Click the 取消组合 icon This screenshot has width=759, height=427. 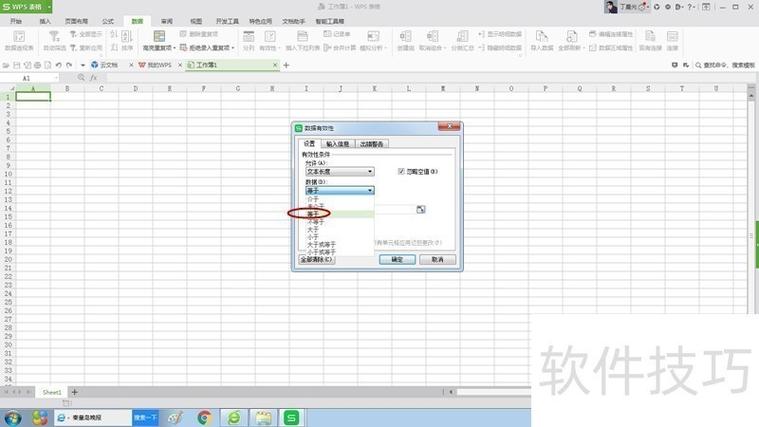(432, 37)
